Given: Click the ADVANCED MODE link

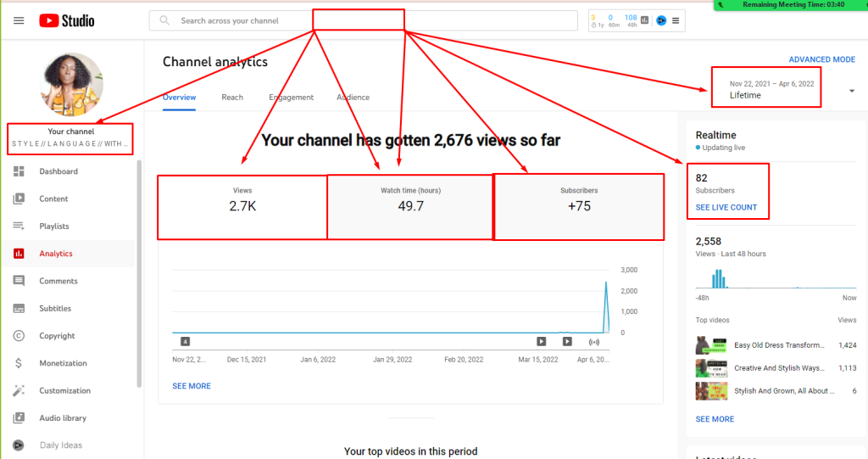Looking at the screenshot, I should pos(821,59).
